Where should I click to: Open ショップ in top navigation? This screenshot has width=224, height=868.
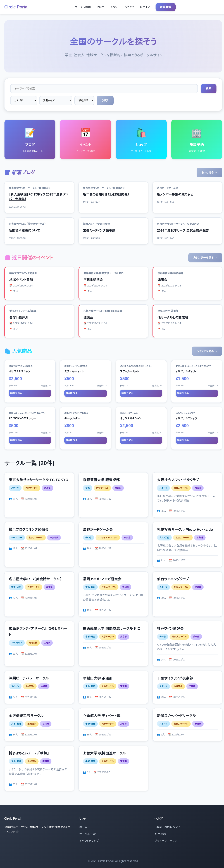(x=130, y=7)
